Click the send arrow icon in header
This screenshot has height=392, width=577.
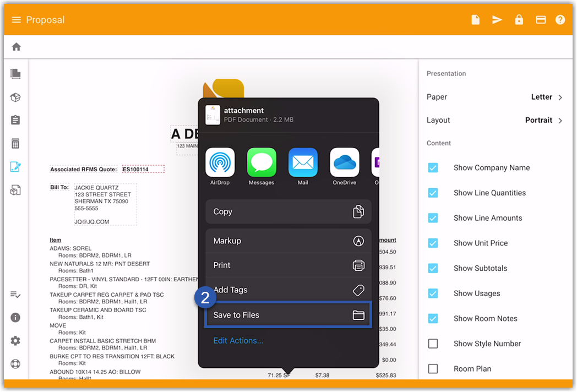click(497, 19)
